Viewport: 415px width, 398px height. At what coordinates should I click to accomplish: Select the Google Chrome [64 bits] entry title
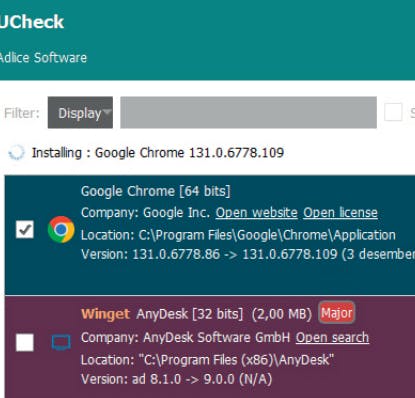tap(156, 191)
